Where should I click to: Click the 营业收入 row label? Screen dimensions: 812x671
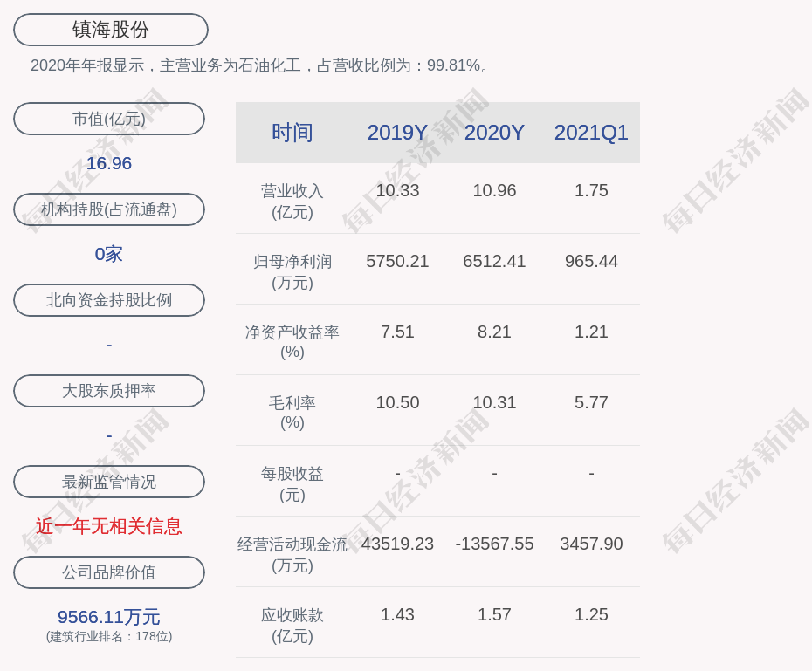pos(292,191)
